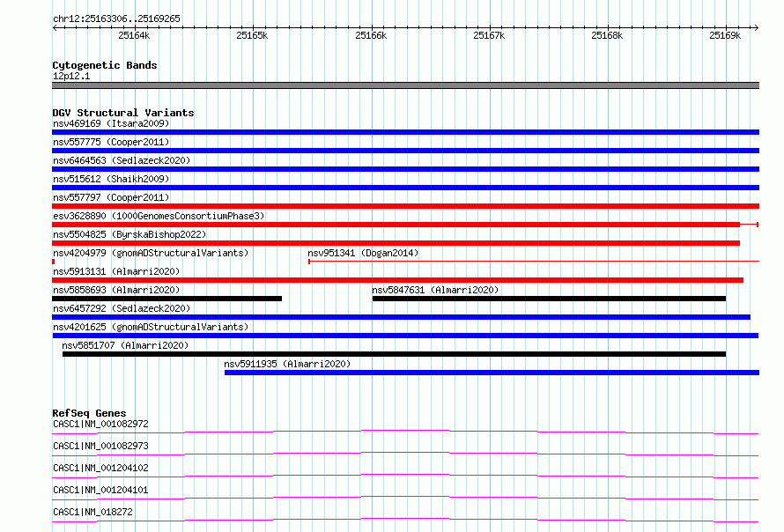Image resolution: width=784 pixels, height=532 pixels.
Task: Open the nsv6457292 (Sedlazeck2020) blue bar
Action: tap(401, 317)
